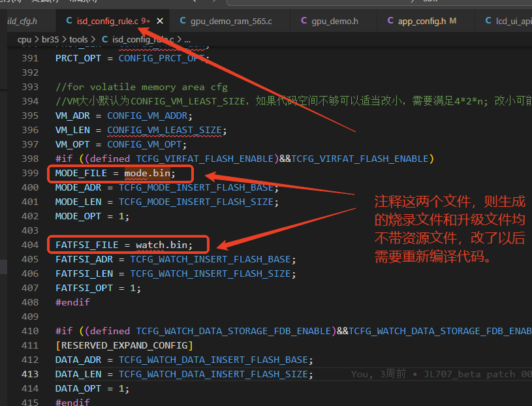The image size is (532, 406).
Task: Click the MODE_OPT variable name
Action: (78, 217)
